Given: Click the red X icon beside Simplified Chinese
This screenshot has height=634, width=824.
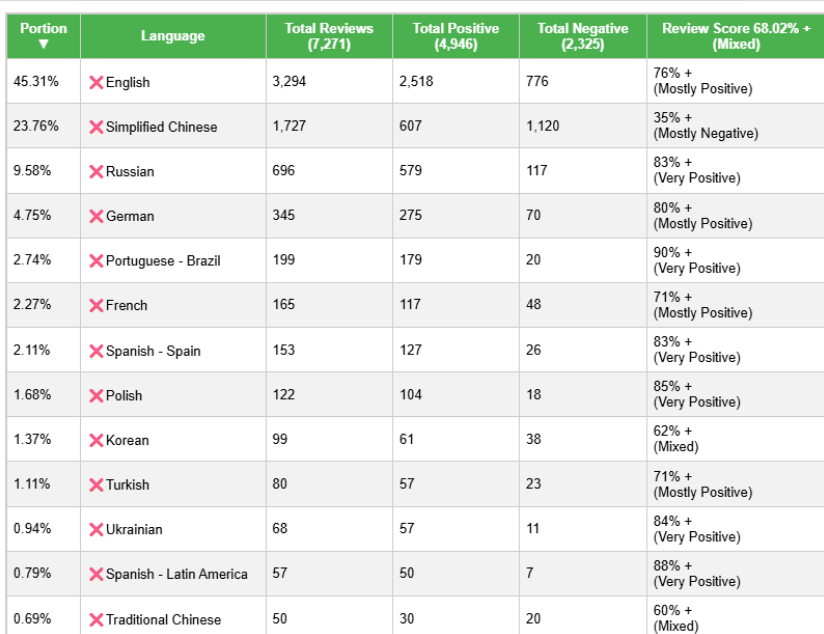Looking at the screenshot, I should coord(96,127).
